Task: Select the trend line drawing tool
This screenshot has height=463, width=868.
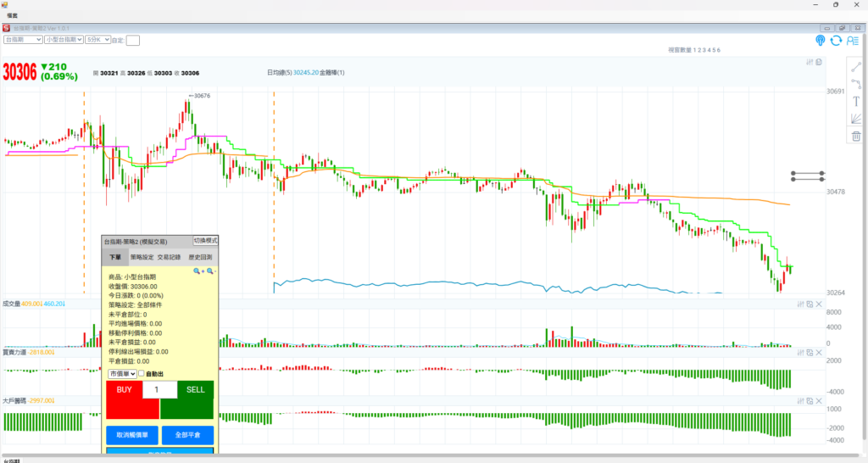Action: 856,66
